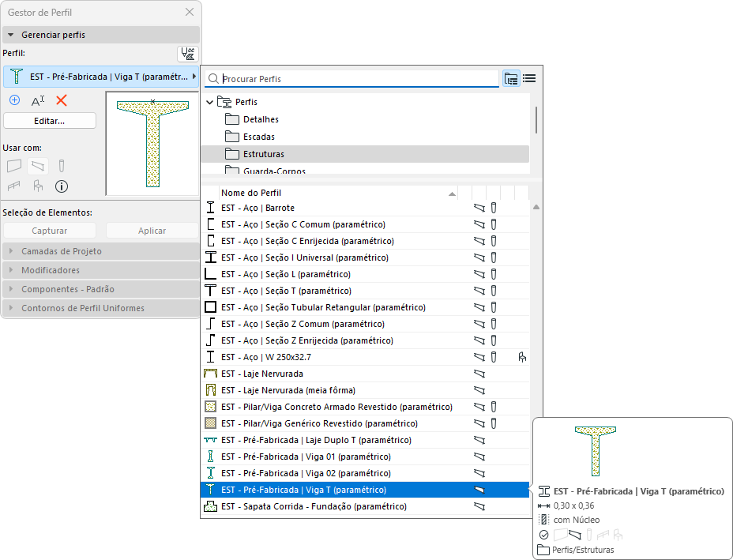Select Pré-Fabricada | Viga 01 profile
Image resolution: width=733 pixels, height=560 pixels.
(x=365, y=457)
